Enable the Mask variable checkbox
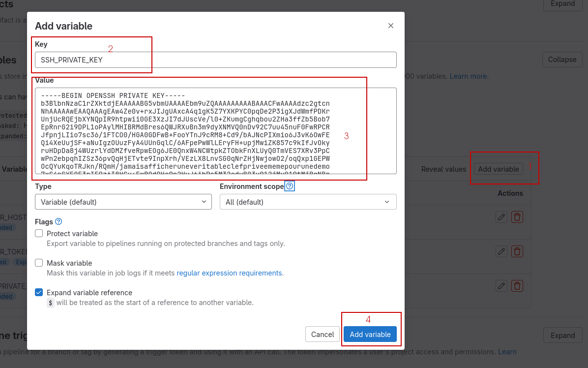 (39, 263)
